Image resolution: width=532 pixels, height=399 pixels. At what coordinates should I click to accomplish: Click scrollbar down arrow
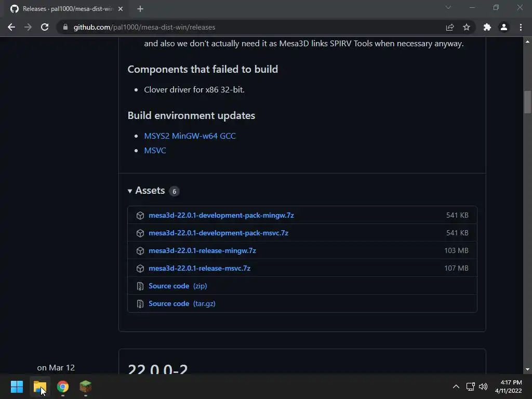(527, 369)
